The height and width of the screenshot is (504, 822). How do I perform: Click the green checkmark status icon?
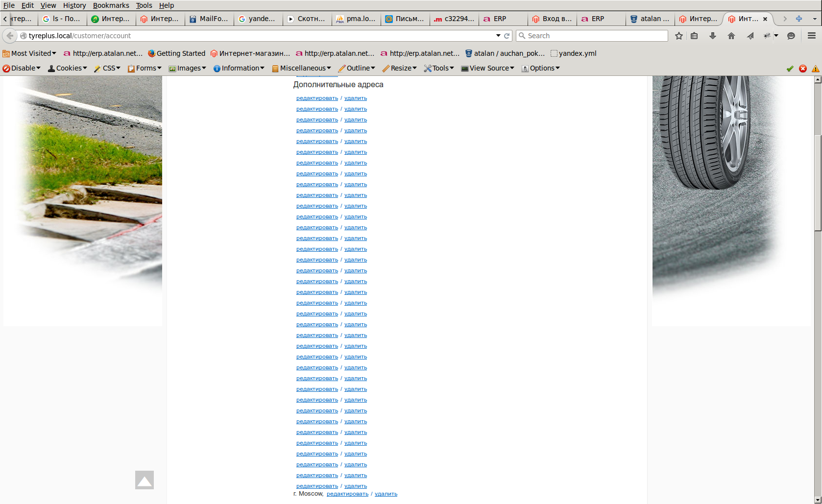790,69
